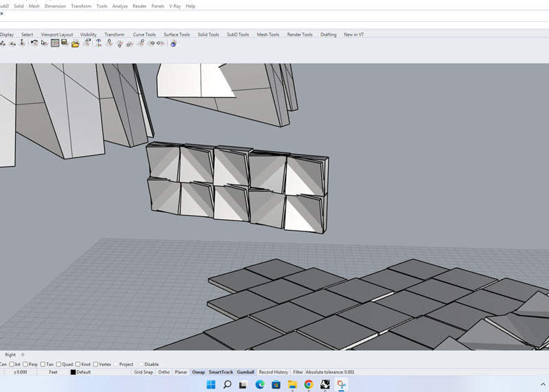
Task: Switch to the Surface Tools tab
Action: (x=176, y=34)
